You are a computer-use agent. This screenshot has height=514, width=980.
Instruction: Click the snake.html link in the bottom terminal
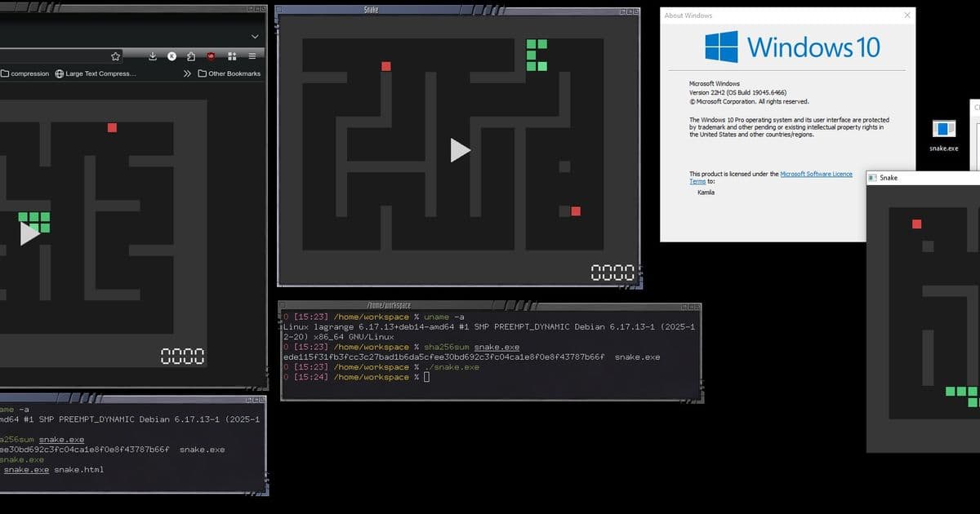(x=79, y=469)
